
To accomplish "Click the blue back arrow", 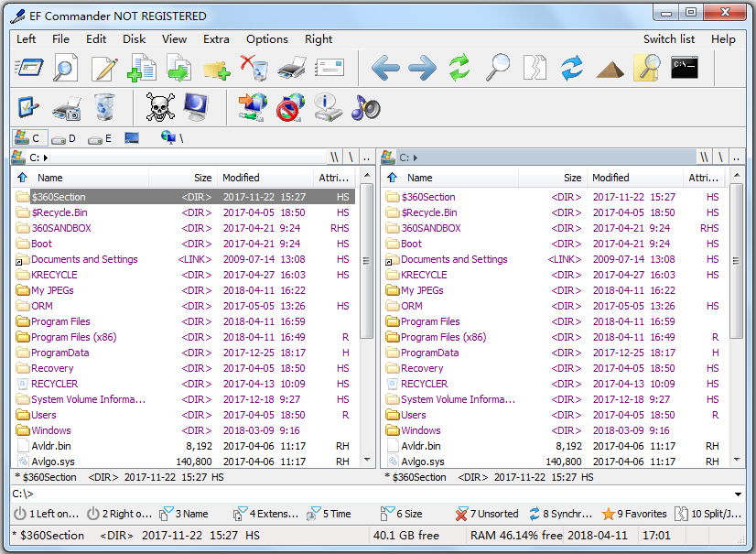I will point(385,68).
